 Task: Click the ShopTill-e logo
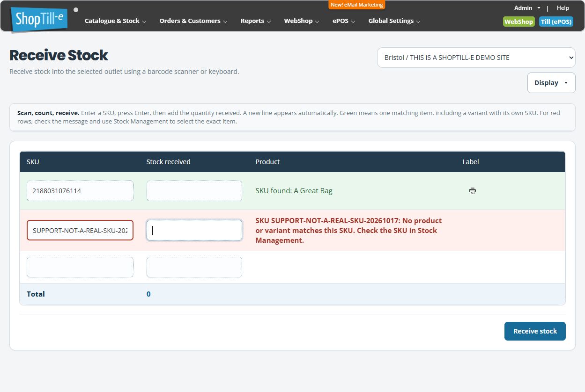tap(39, 20)
